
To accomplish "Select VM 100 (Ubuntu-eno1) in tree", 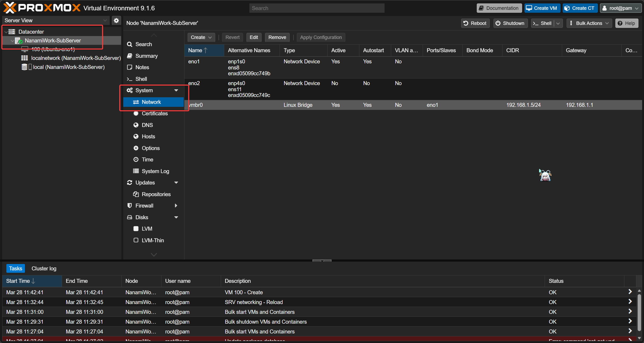I will (x=53, y=49).
